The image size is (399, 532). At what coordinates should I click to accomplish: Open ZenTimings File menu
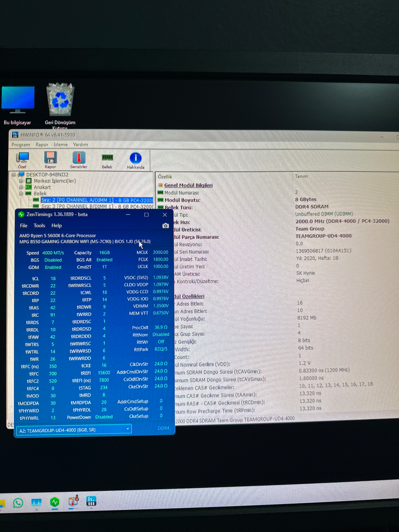point(24,226)
